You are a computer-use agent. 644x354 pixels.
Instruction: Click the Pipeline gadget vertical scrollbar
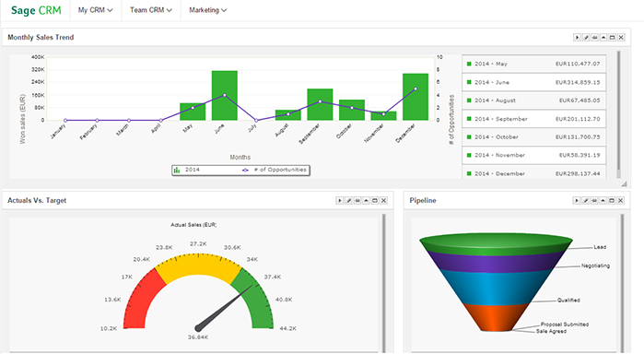pyautogui.click(x=622, y=283)
